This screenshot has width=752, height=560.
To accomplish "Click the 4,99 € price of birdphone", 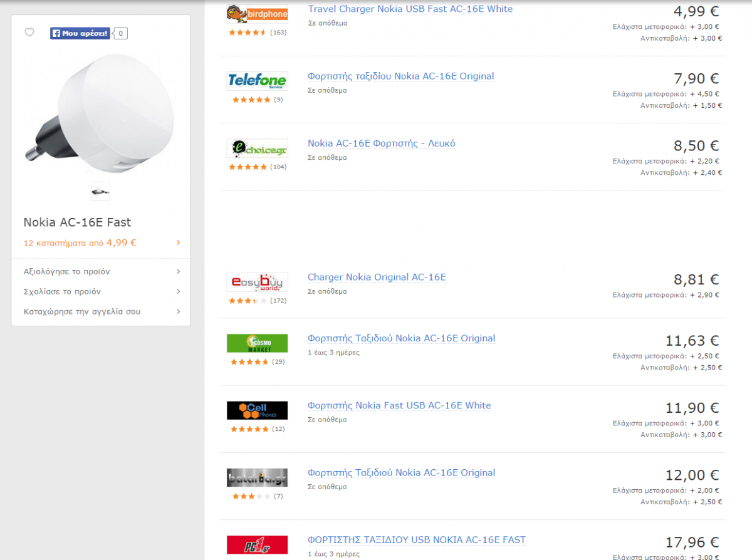I will coord(696,11).
